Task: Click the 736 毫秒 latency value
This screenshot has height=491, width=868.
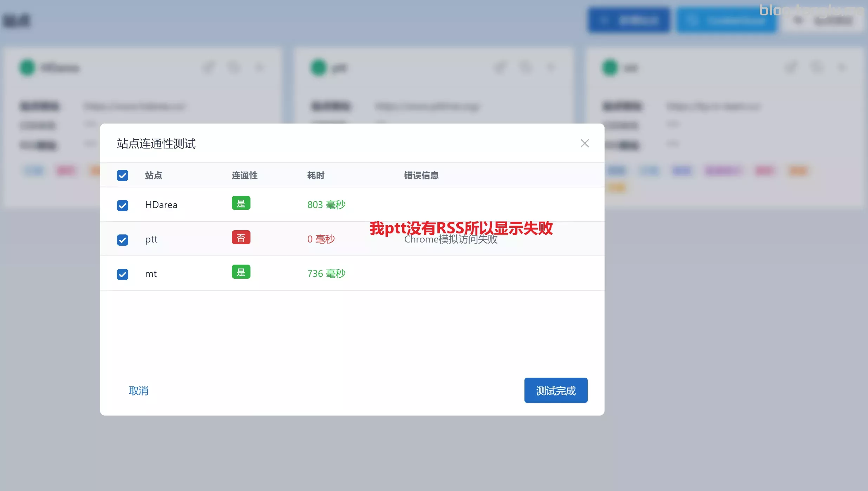Action: pyautogui.click(x=326, y=274)
